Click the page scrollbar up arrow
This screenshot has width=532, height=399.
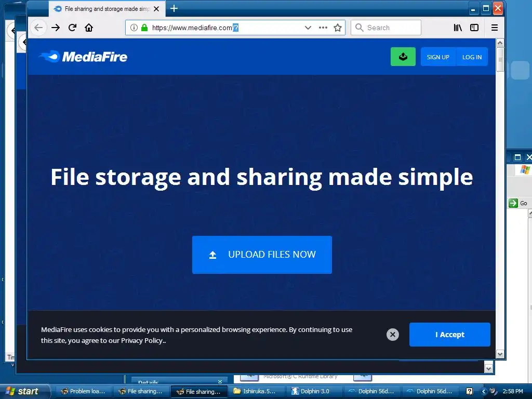point(500,43)
